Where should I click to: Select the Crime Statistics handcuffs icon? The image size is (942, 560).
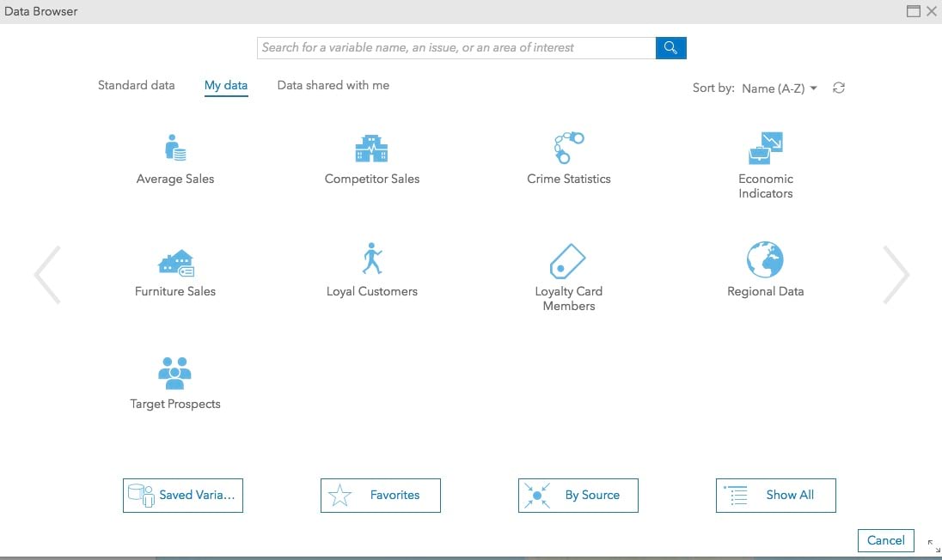568,148
